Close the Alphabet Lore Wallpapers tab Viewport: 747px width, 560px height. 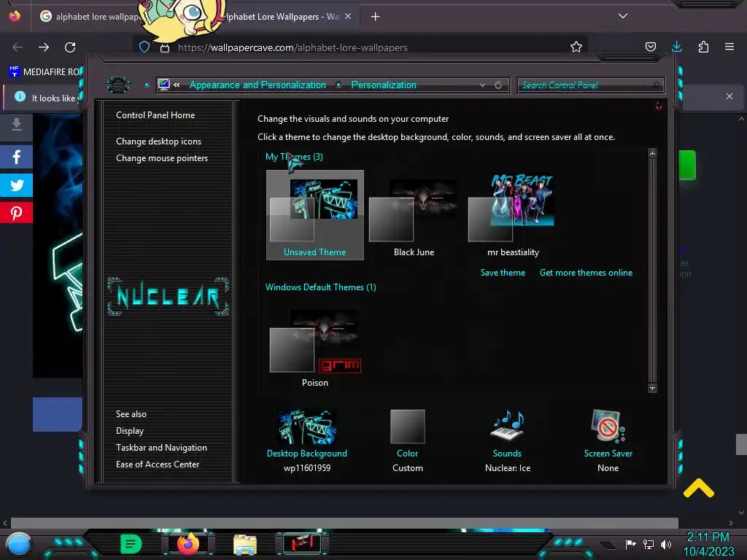tap(348, 17)
